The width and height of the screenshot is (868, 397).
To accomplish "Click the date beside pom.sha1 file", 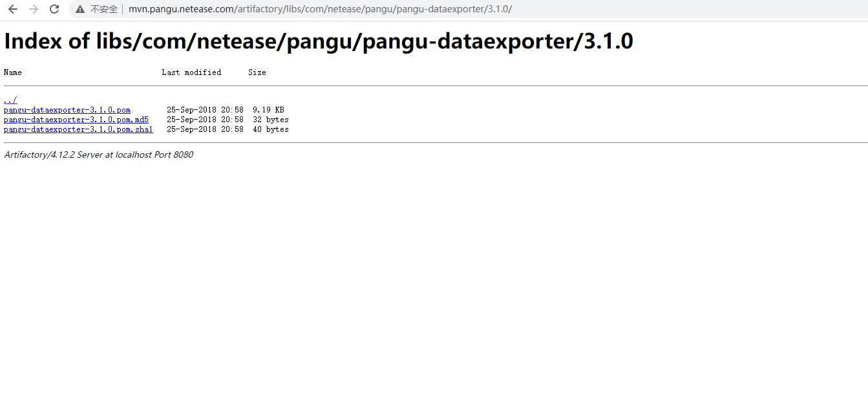I will pyautogui.click(x=205, y=129).
